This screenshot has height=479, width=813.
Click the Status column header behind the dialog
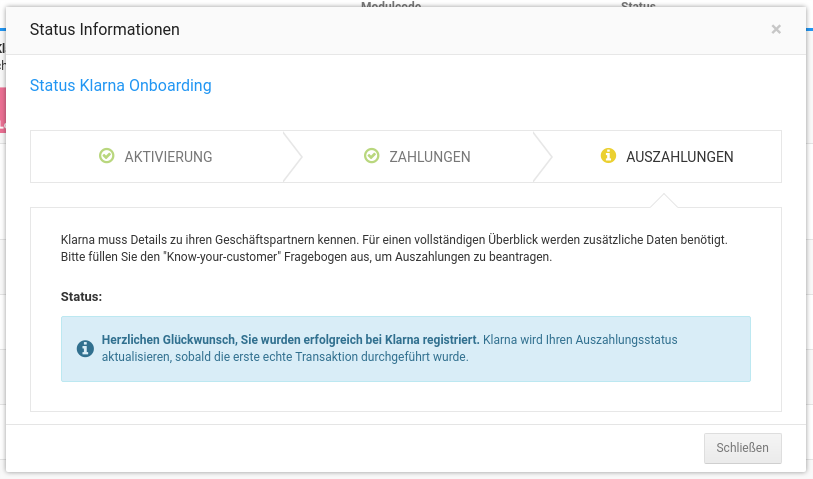638,5
